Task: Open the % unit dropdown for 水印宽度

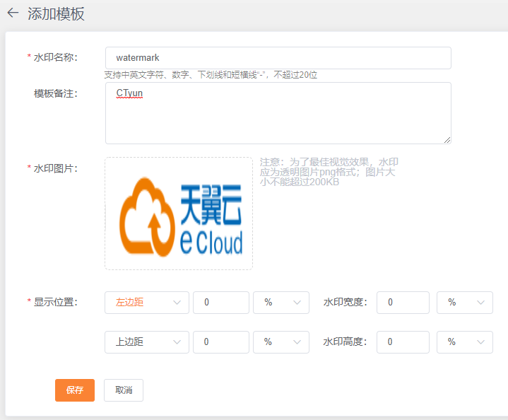Action: click(465, 302)
